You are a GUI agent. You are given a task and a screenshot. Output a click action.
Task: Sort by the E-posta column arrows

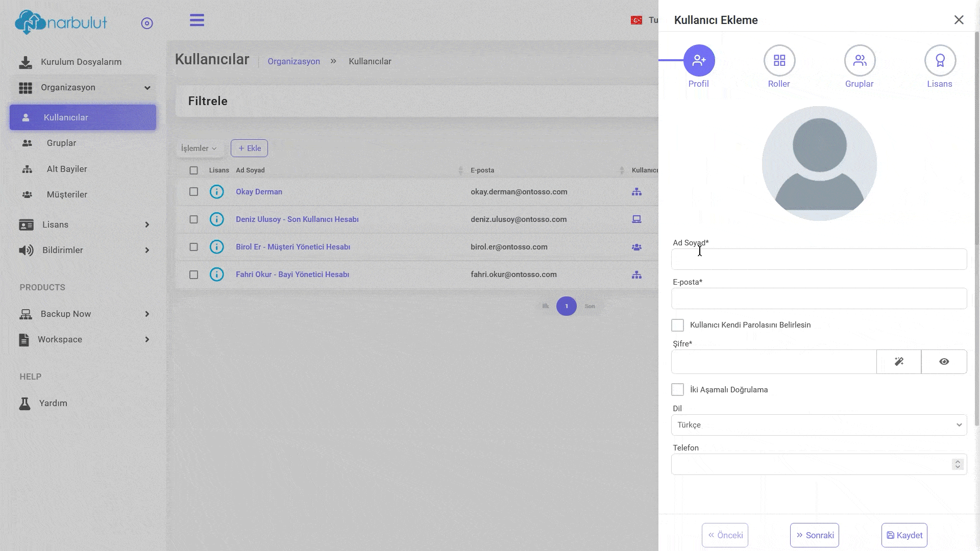[622, 170]
